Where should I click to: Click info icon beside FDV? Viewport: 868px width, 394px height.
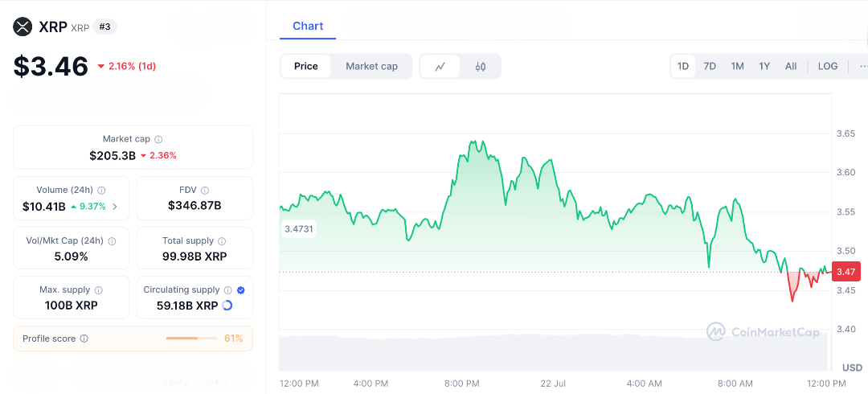point(205,191)
